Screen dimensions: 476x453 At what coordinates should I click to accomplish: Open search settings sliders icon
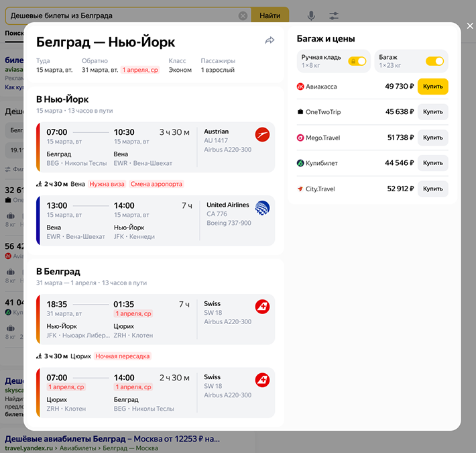pyautogui.click(x=334, y=16)
